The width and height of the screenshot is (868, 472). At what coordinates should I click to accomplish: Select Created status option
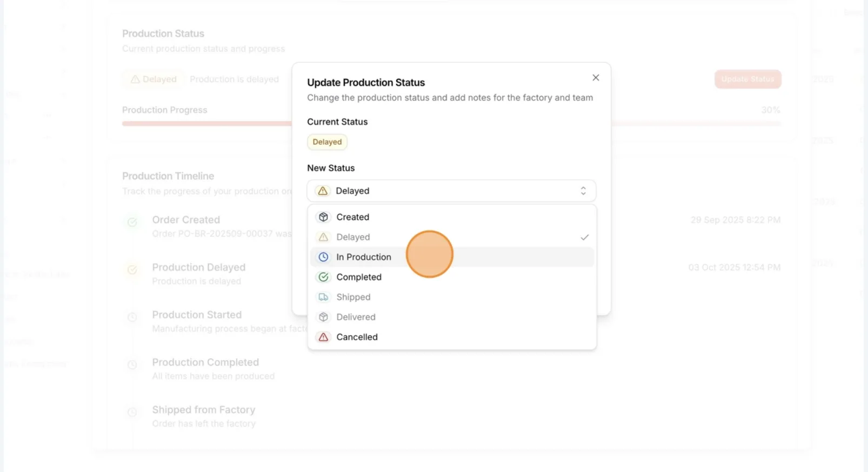(452, 217)
